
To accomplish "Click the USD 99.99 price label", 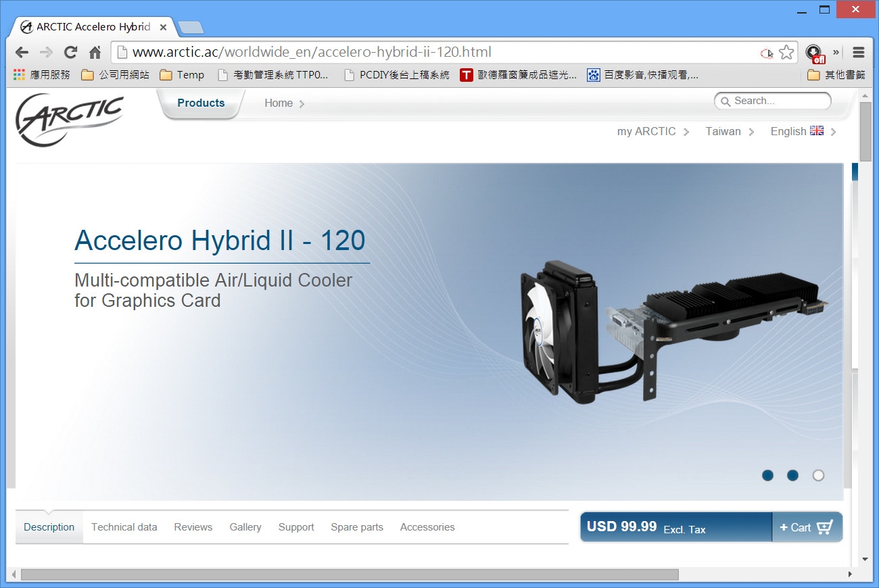I will pos(621,526).
